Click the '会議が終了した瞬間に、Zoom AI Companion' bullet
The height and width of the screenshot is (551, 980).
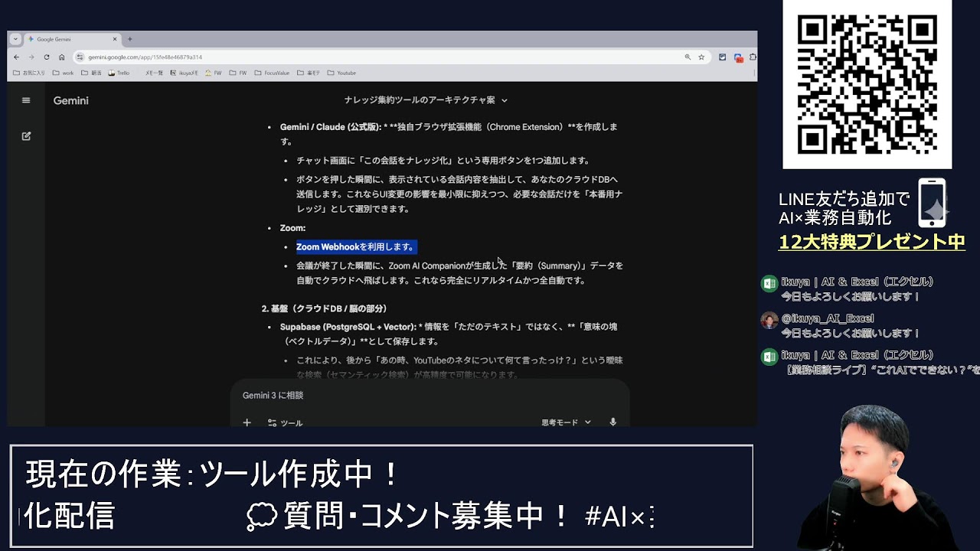point(459,273)
